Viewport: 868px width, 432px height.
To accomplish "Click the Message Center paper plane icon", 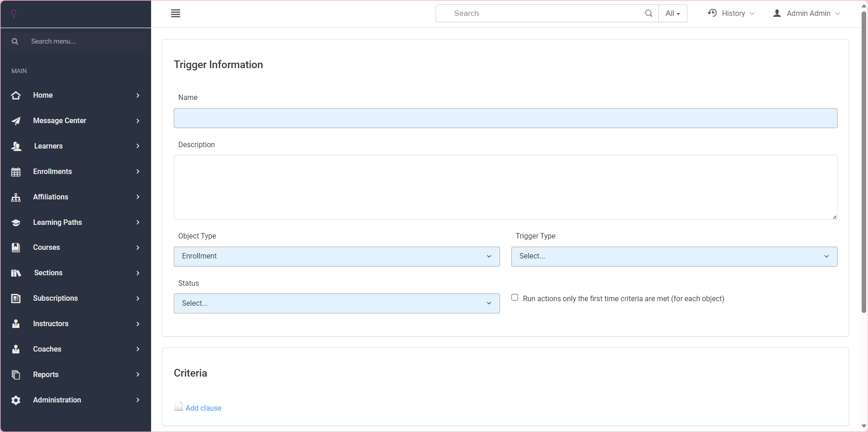I will pos(16,121).
